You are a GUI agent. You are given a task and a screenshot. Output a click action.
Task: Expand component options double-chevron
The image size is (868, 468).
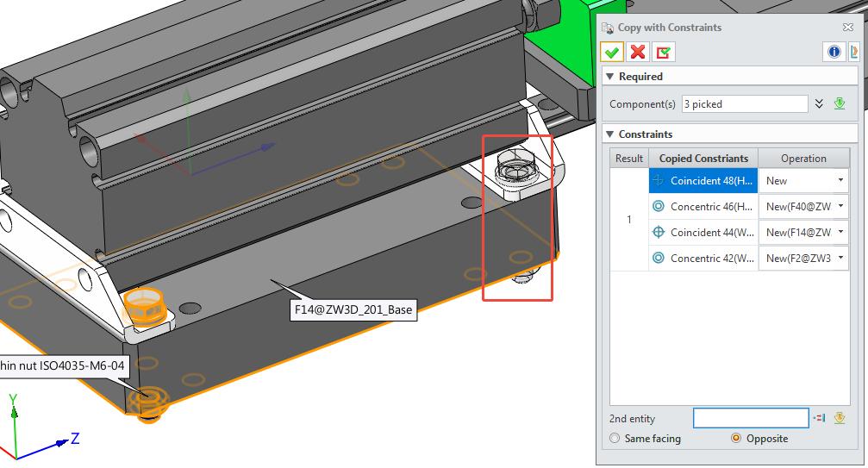[819, 104]
